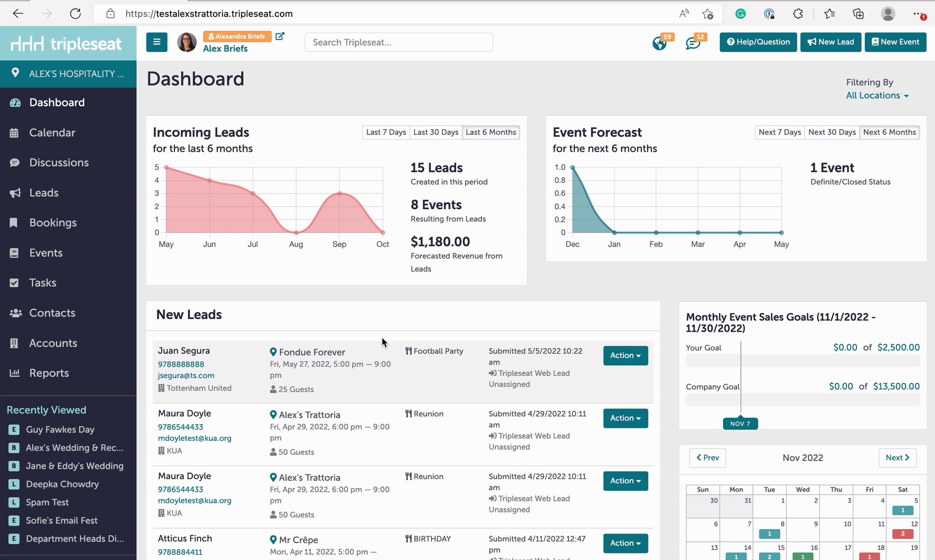This screenshot has width=935, height=560.
Task: Go to previous month with Prev button
Action: (707, 458)
